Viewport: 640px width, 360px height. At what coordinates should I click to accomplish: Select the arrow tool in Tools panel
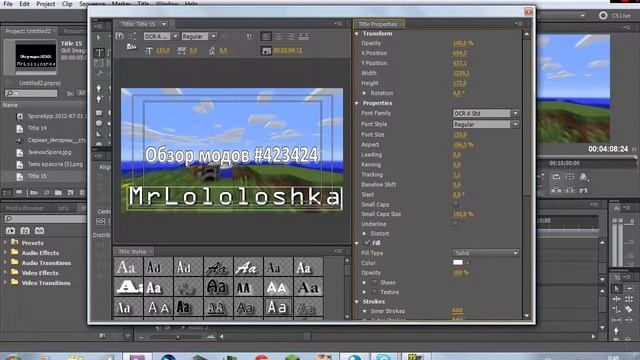[617, 289]
